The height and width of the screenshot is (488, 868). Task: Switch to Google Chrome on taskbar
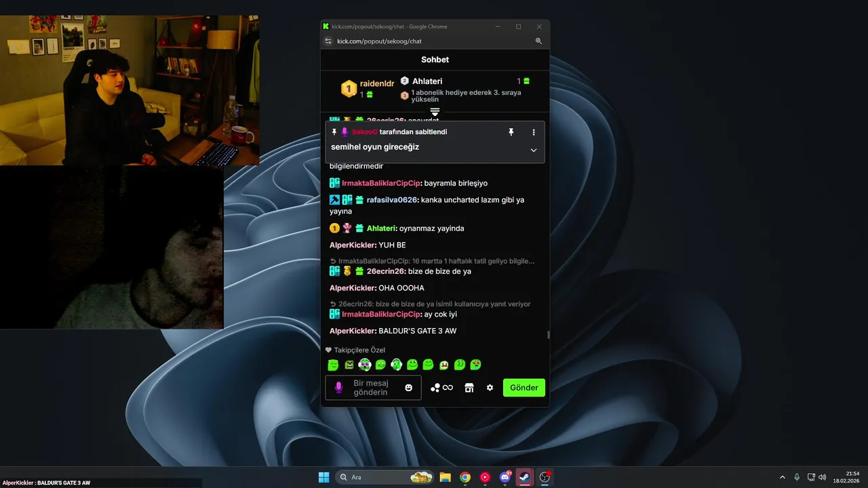click(x=465, y=477)
